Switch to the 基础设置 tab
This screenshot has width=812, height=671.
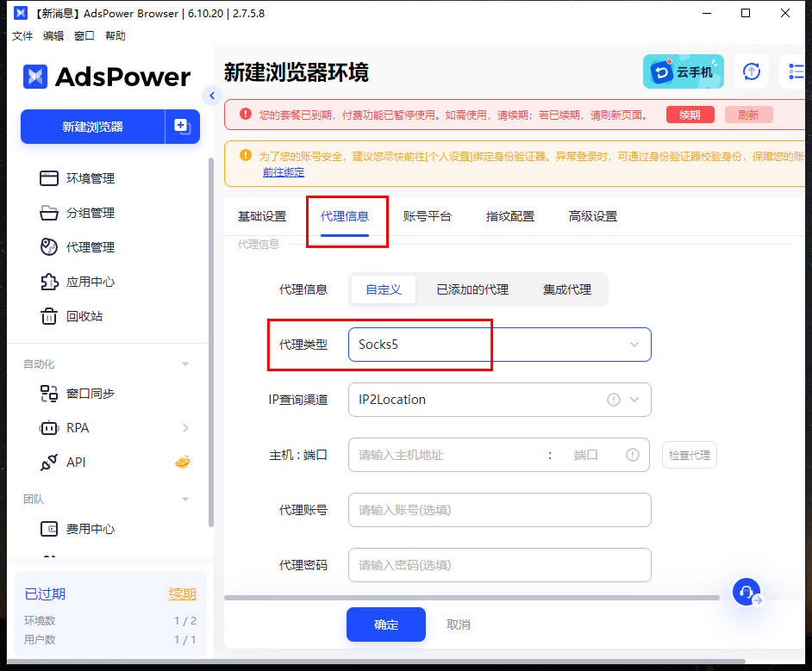click(x=262, y=216)
